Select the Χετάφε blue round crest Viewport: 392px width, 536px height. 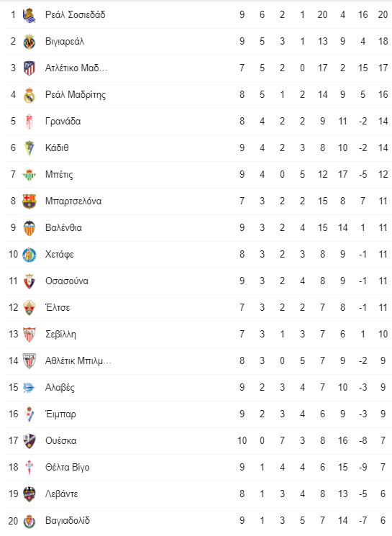pos(29,255)
